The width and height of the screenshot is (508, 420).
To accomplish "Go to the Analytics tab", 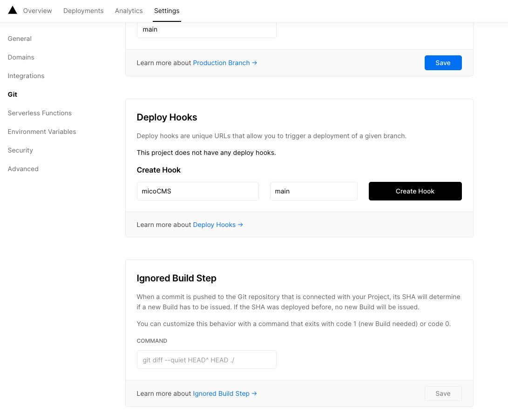I will (129, 11).
